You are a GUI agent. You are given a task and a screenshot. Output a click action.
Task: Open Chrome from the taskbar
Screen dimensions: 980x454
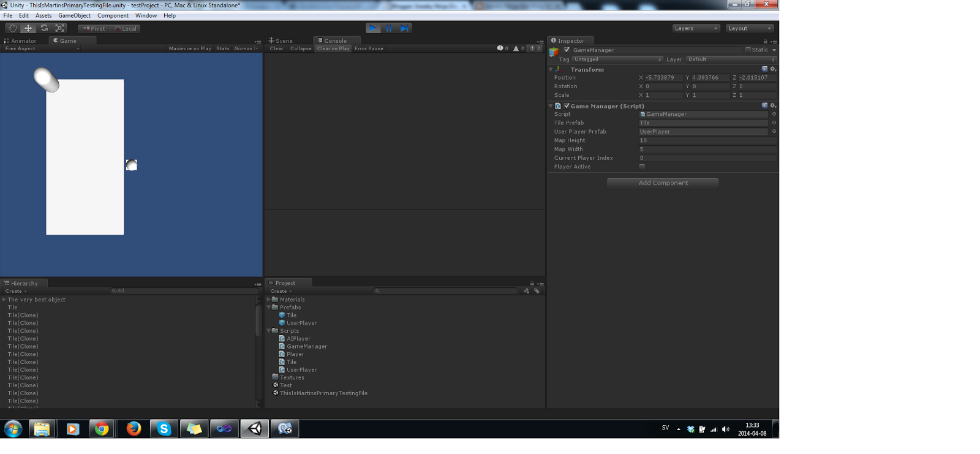[x=102, y=429]
